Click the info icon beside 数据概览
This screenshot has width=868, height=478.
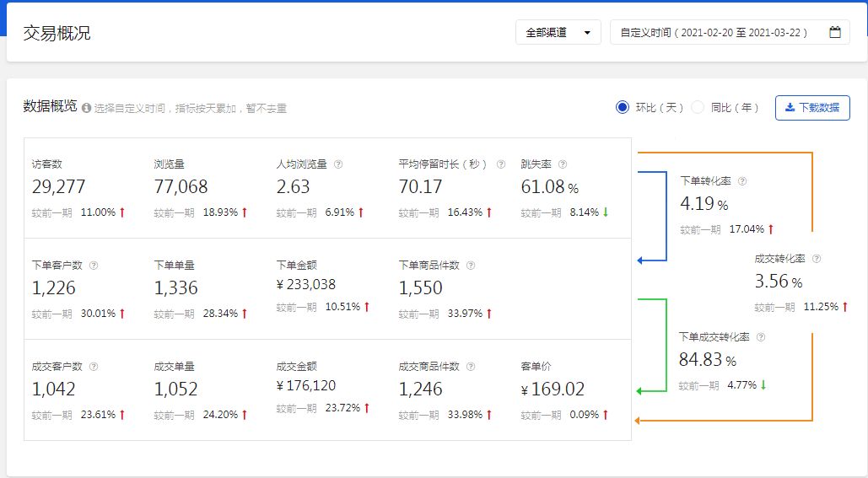pyautogui.click(x=86, y=108)
